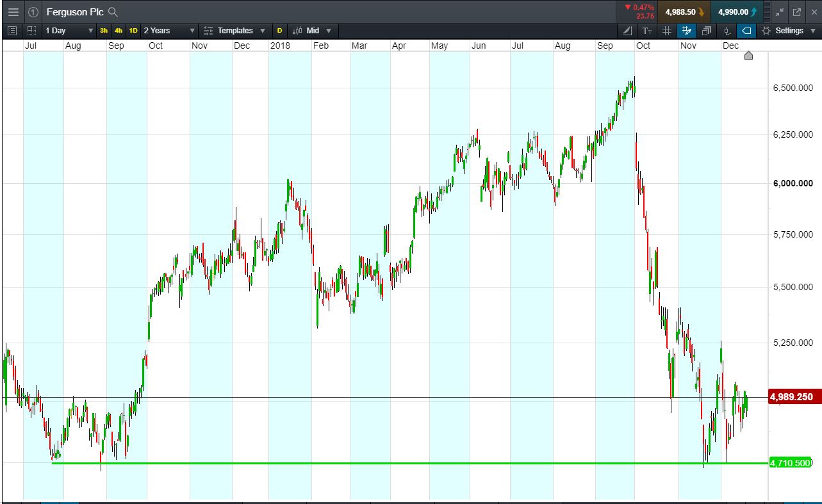Click the Settings gear icon
Image resolution: width=822 pixels, height=504 pixels.
click(766, 30)
